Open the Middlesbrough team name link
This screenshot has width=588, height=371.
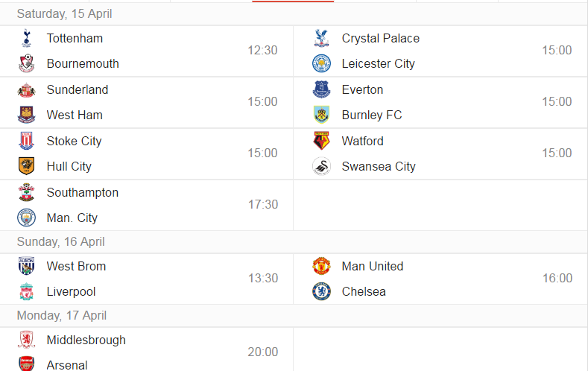click(86, 340)
